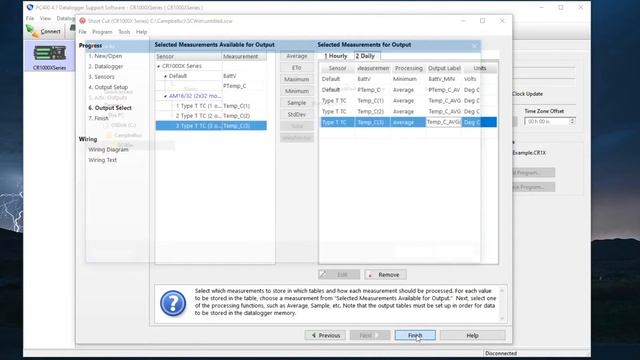Open the File menu in PC400 window
Screen dimensions: 640x360
tap(30, 18)
